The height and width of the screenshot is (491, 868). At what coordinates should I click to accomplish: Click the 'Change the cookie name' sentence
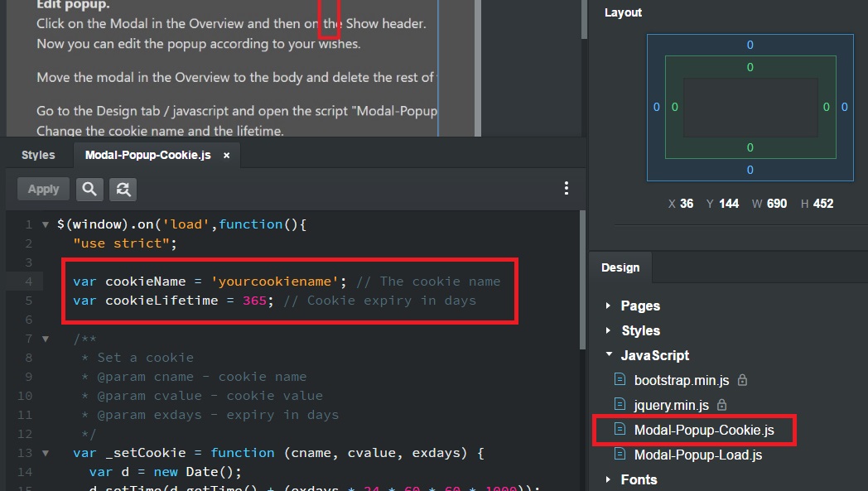coord(160,131)
